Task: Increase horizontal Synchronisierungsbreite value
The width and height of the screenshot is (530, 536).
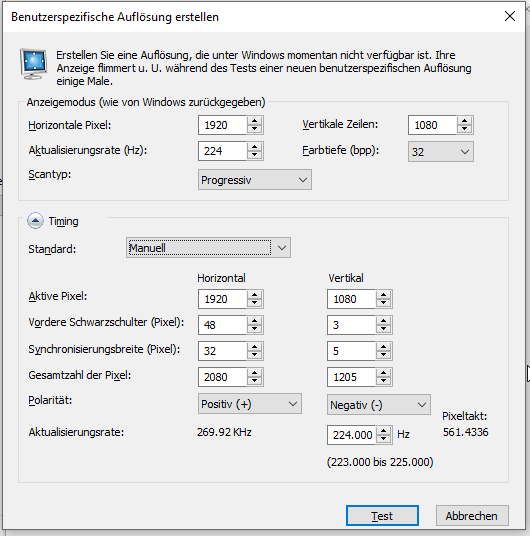Action: 254,346
